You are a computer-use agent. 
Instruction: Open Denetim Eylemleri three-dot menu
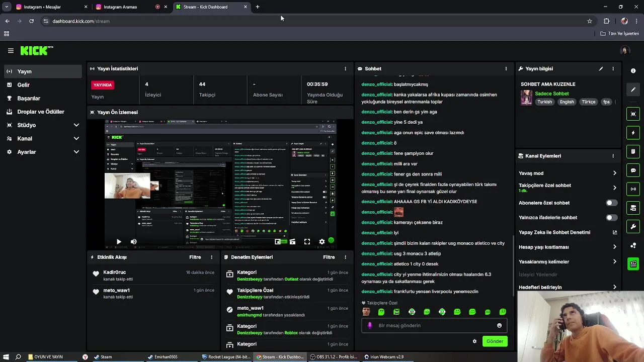click(345, 257)
